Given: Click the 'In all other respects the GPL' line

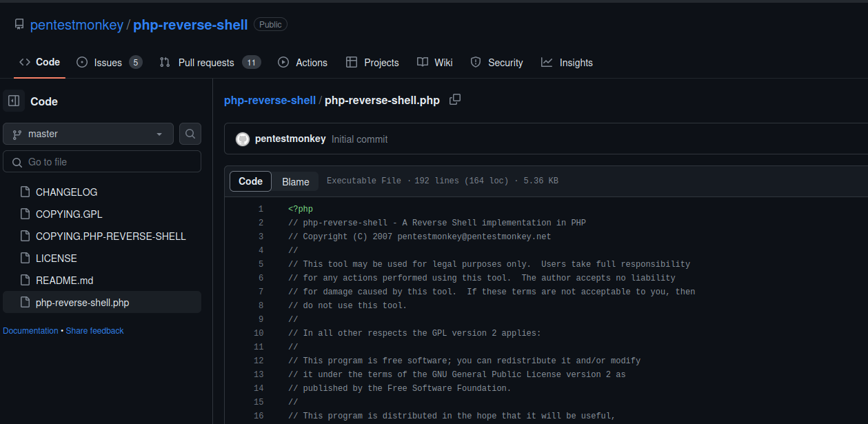Looking at the screenshot, I should pyautogui.click(x=415, y=333).
